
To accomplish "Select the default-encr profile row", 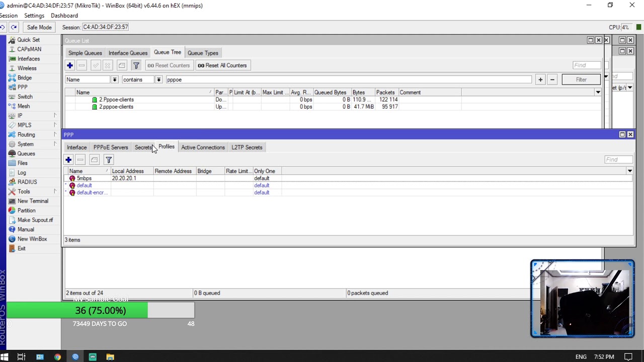I will point(348,193).
